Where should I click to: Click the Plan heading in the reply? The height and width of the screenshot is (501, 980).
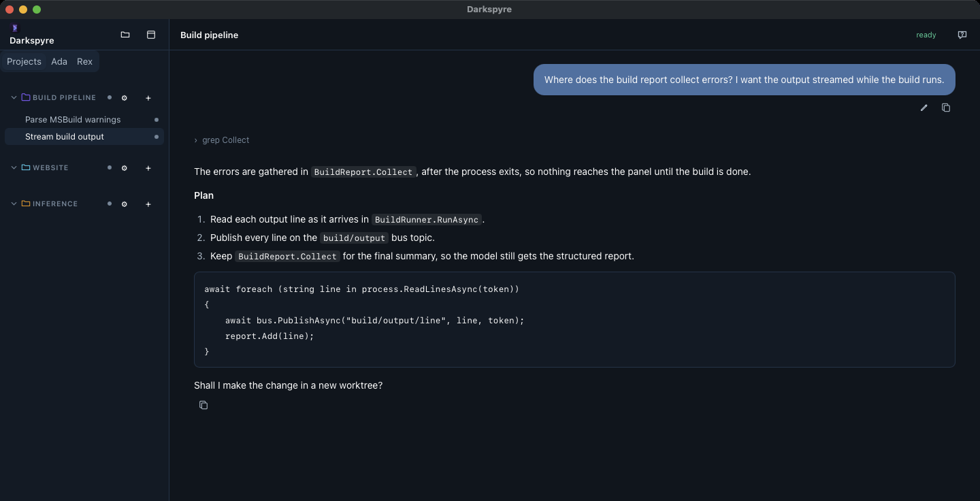(x=203, y=195)
